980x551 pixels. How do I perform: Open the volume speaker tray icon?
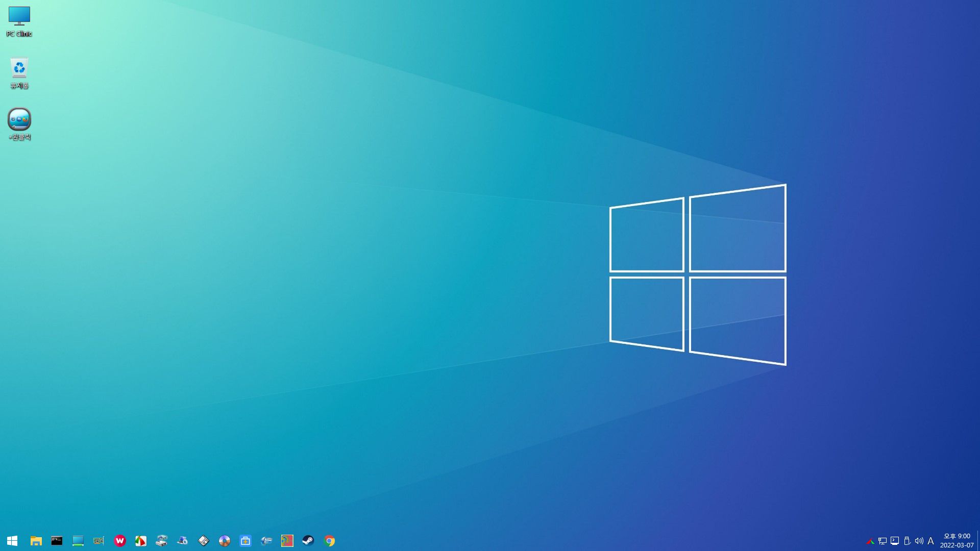tap(919, 541)
